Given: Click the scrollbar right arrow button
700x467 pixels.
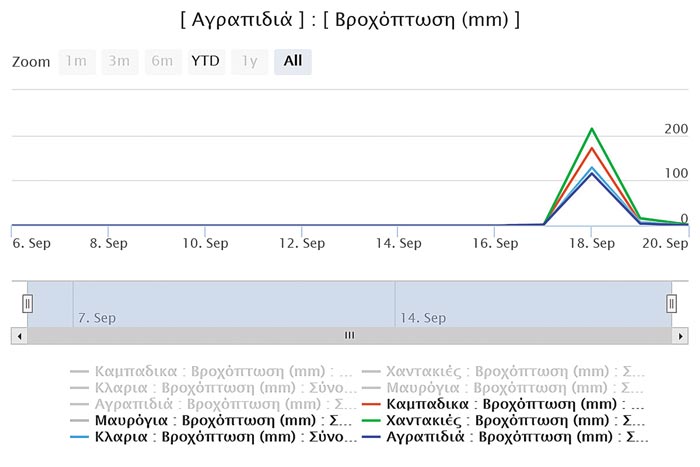Looking at the screenshot, I should (x=681, y=336).
